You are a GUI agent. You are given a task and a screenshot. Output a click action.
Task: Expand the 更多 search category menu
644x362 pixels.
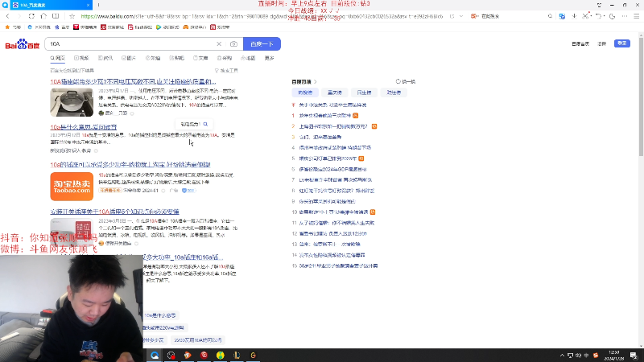coord(270,58)
